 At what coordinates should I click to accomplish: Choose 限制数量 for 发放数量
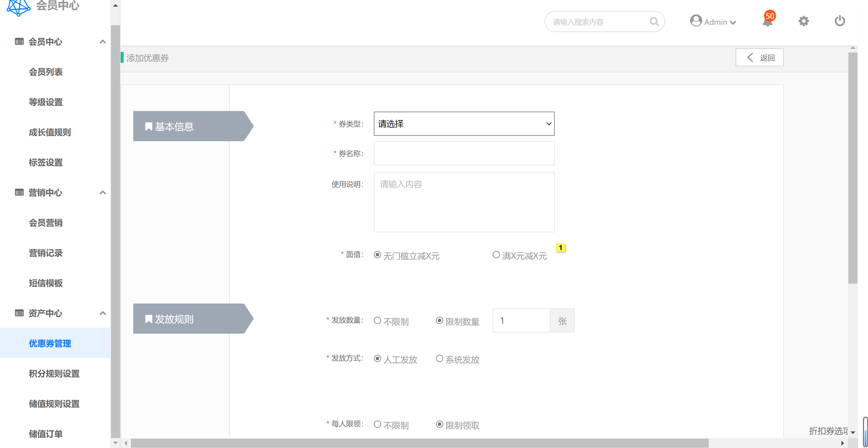pos(439,321)
